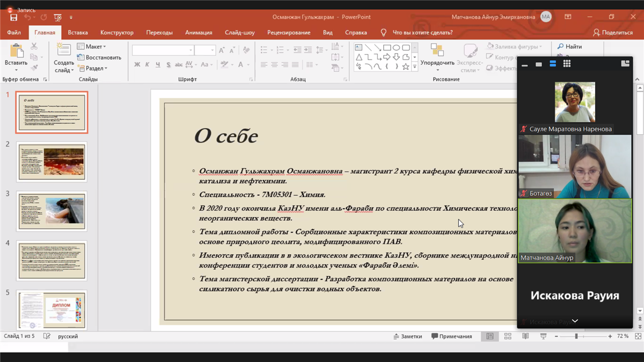
Task: Toggle italic К formatting
Action: point(147,65)
